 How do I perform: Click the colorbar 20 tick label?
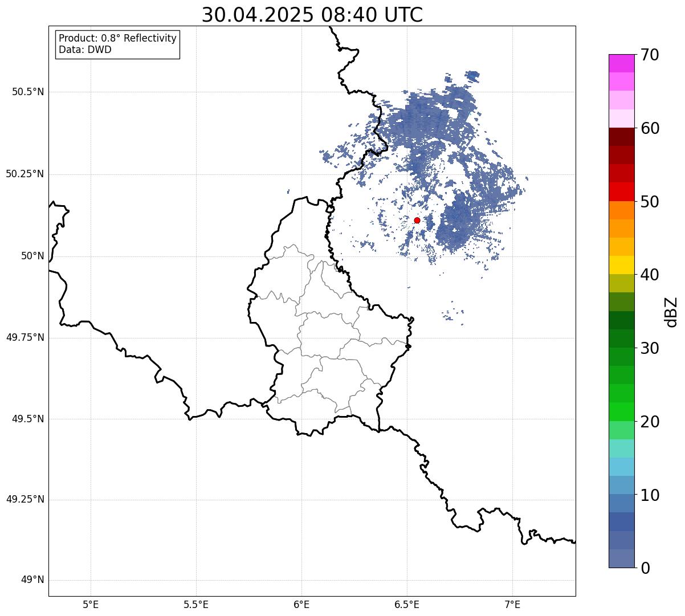click(x=650, y=422)
